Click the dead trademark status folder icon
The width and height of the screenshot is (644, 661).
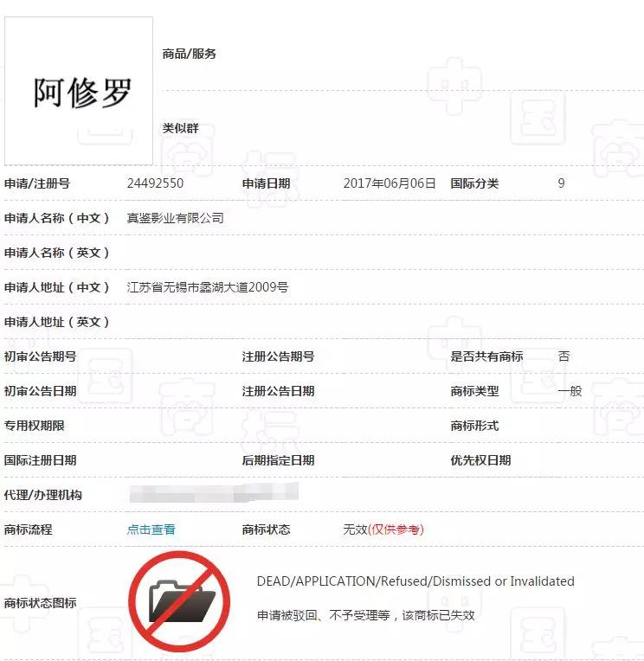(179, 602)
